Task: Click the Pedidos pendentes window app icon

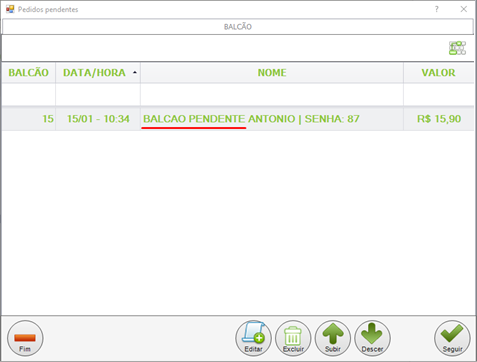Action: click(10, 9)
